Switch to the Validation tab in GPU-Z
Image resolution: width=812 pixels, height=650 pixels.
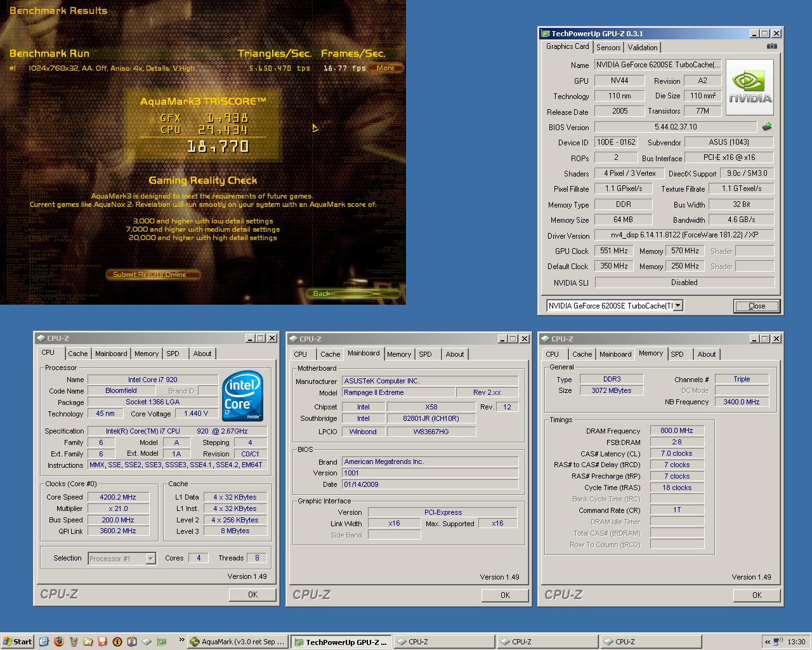pos(643,48)
